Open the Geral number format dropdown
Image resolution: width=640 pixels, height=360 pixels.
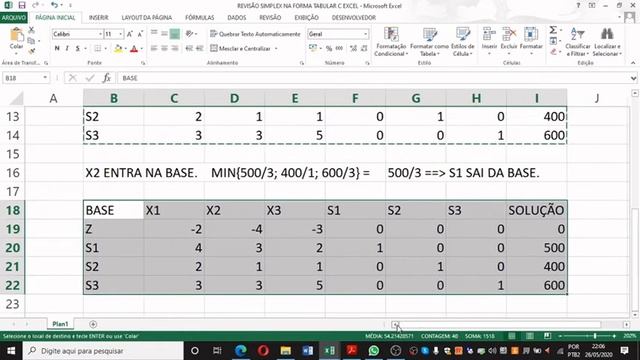[366, 34]
